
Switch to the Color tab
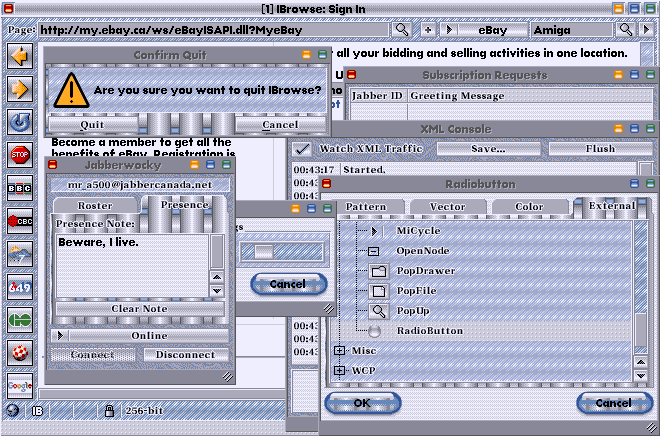click(x=529, y=206)
